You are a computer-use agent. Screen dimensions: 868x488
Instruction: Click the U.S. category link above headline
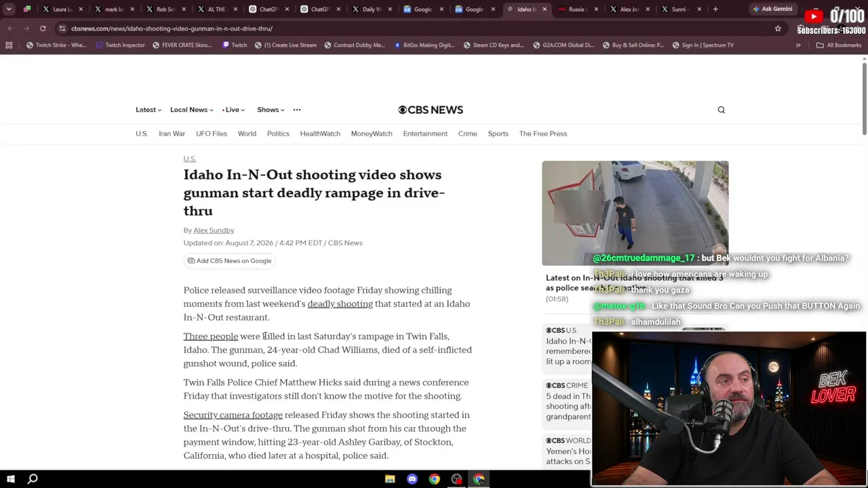click(190, 159)
